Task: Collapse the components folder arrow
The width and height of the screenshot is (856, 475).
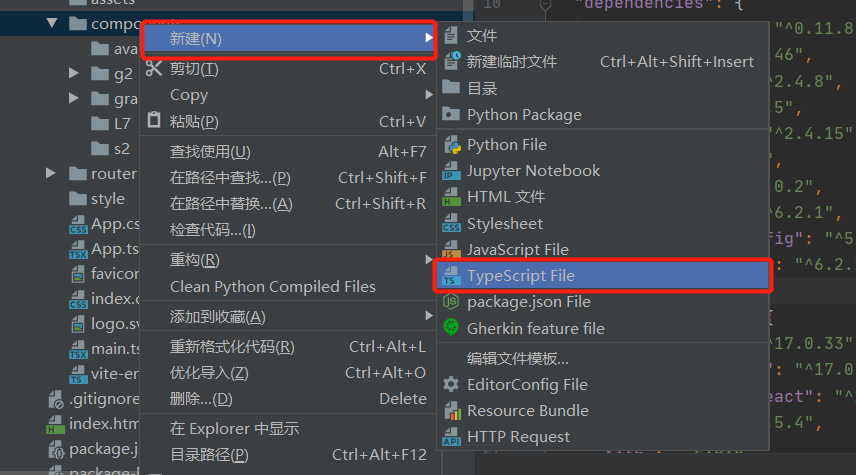Action: 52,22
